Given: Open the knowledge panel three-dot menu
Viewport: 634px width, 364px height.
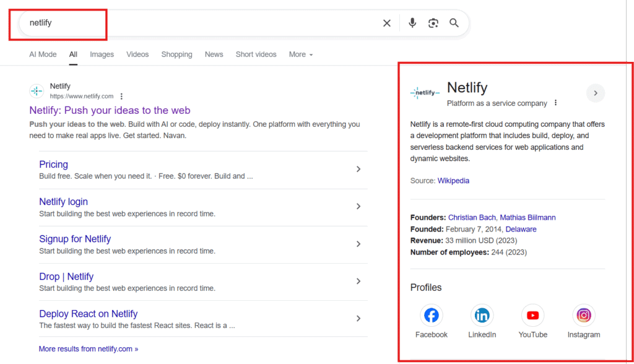Looking at the screenshot, I should [x=555, y=103].
